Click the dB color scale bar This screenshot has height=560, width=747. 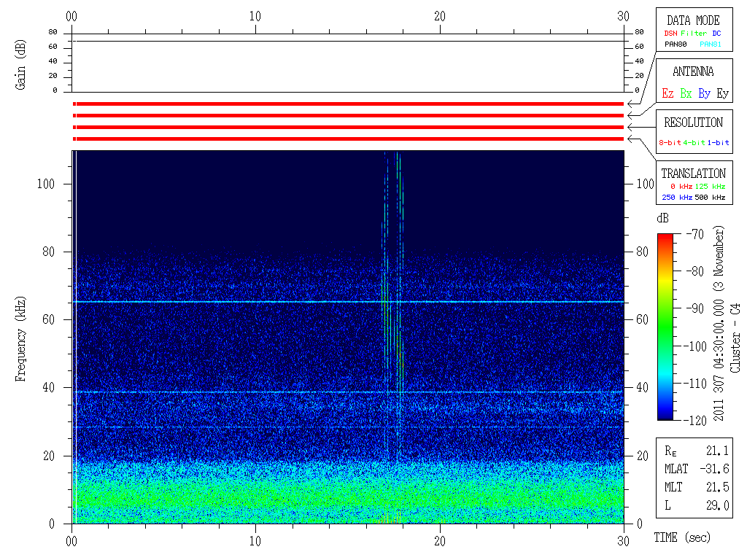click(x=665, y=327)
